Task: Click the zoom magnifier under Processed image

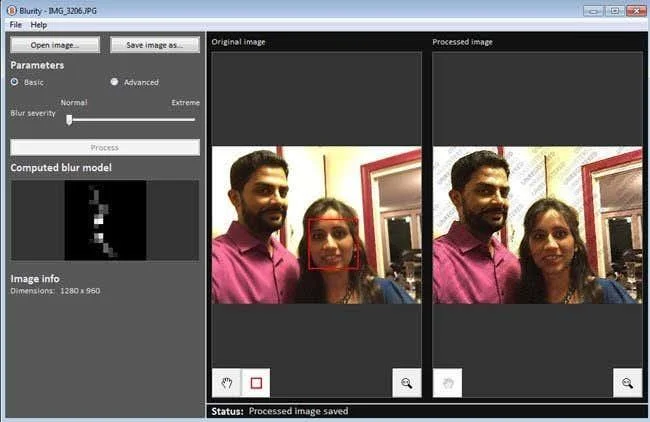Action: coord(628,383)
